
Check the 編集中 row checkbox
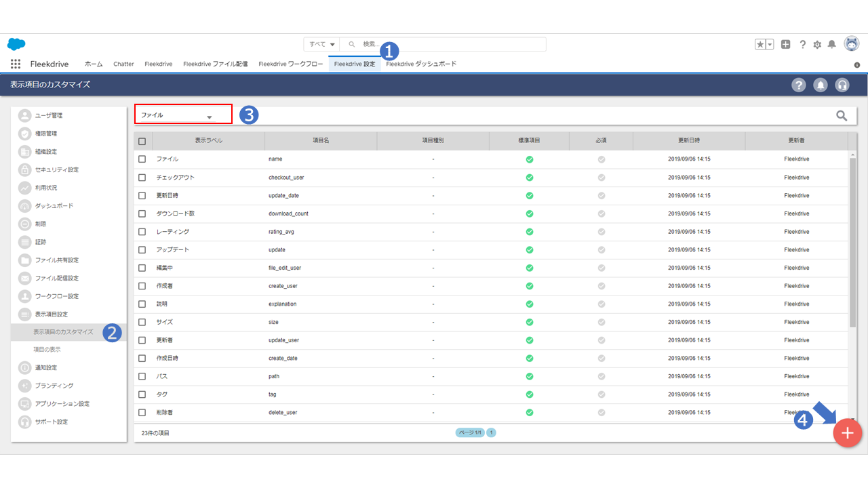coord(142,268)
